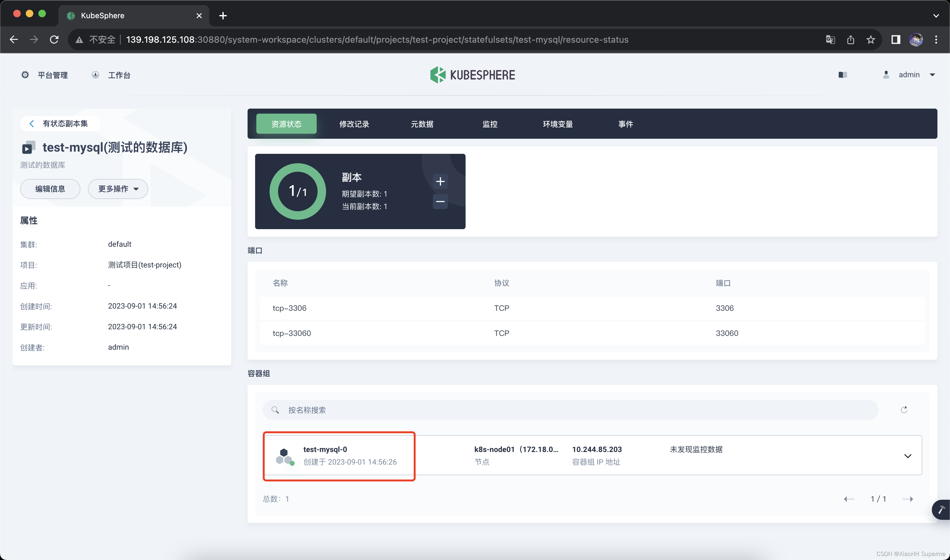Increase replica count with plus button

coord(440,181)
